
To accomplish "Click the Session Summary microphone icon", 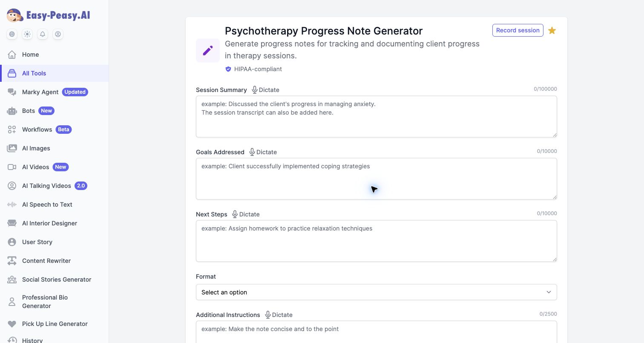I will [x=254, y=90].
